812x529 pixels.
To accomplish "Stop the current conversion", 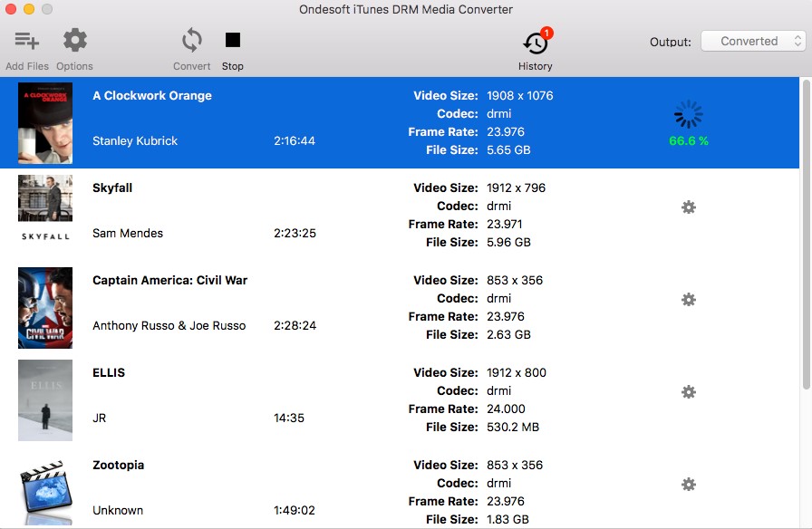I will coord(233,41).
